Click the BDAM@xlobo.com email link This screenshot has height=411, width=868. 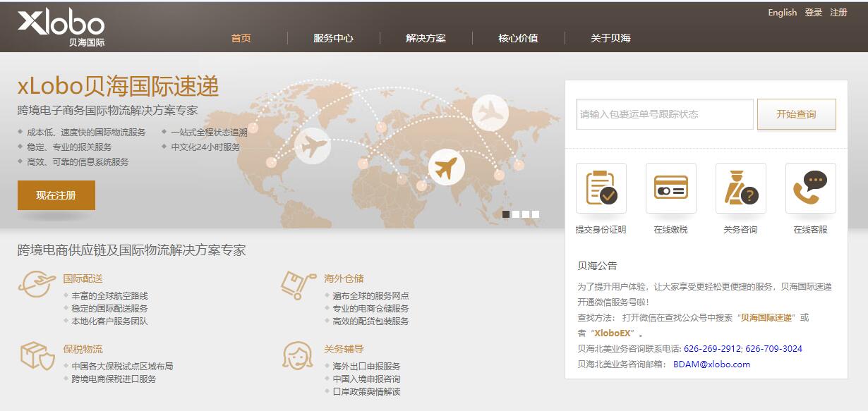click(x=711, y=364)
